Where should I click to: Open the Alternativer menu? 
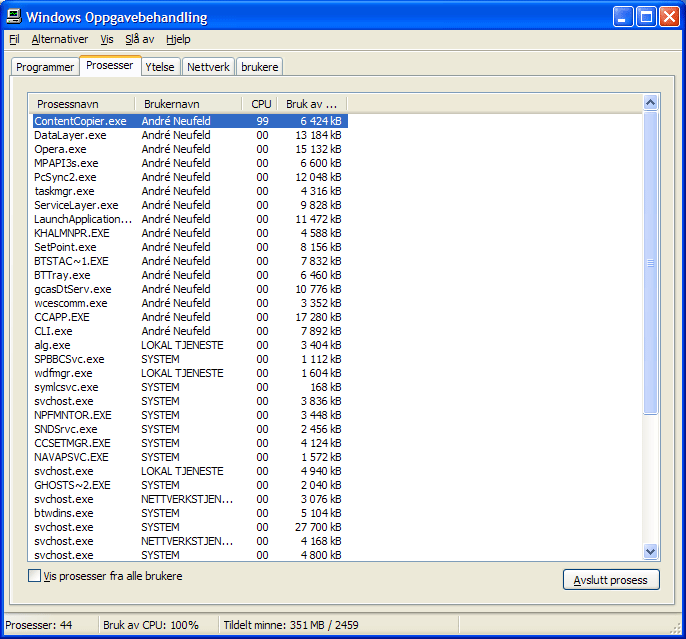coord(60,39)
